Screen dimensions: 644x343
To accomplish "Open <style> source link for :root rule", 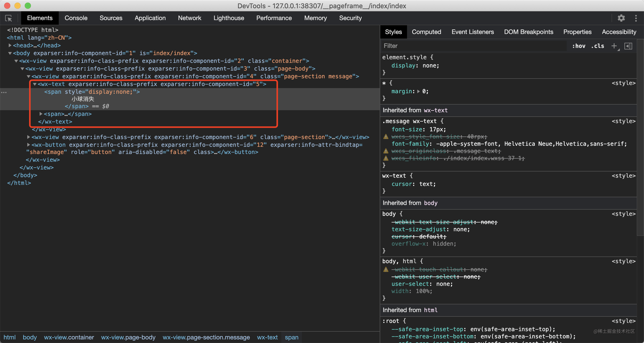I will tap(624, 321).
